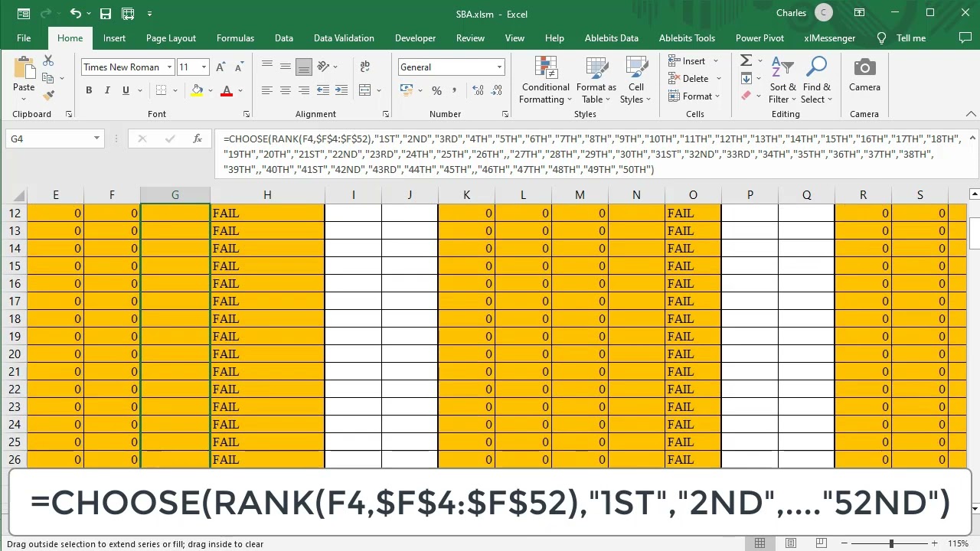Click the Cut scissors icon
This screenshot has width=980, height=551.
tap(48, 62)
